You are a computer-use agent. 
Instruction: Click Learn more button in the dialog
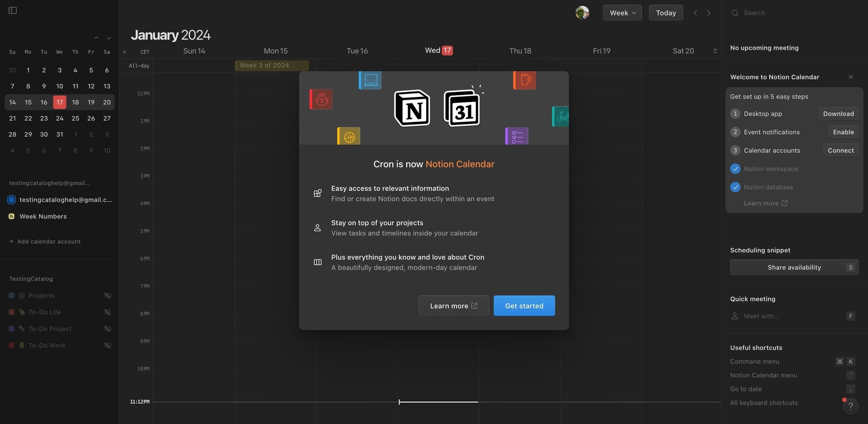coord(454,306)
